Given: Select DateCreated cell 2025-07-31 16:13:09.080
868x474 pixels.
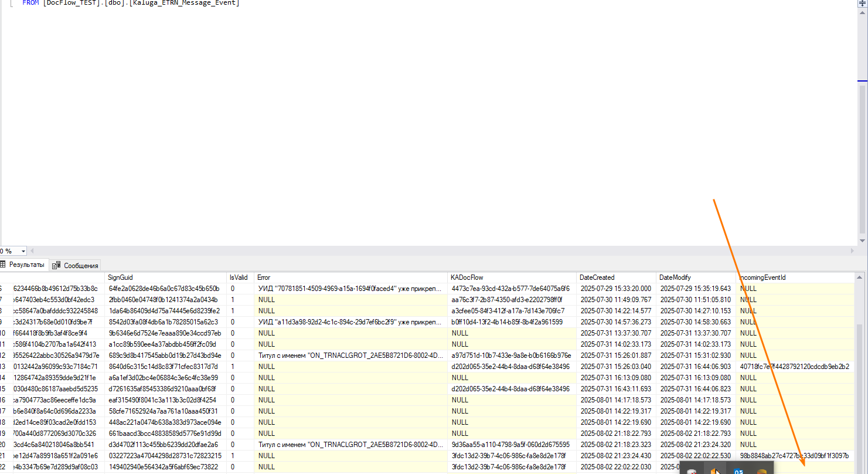Looking at the screenshot, I should (617, 378).
